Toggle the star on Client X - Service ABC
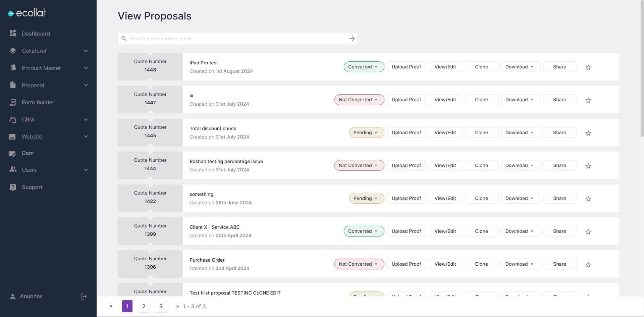 [x=588, y=232]
